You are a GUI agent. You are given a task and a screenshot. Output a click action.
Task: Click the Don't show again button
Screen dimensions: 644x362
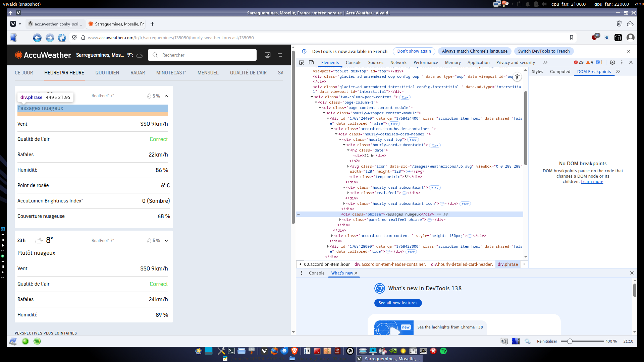point(414,51)
